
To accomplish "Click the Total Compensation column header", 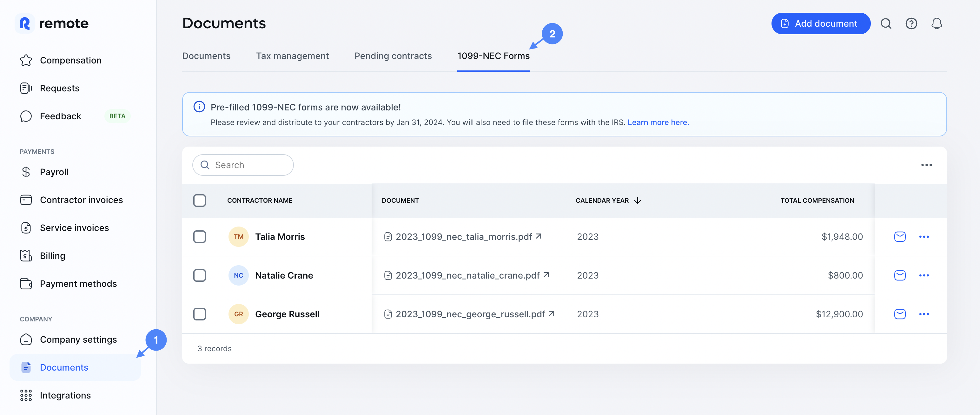I will [x=817, y=201].
